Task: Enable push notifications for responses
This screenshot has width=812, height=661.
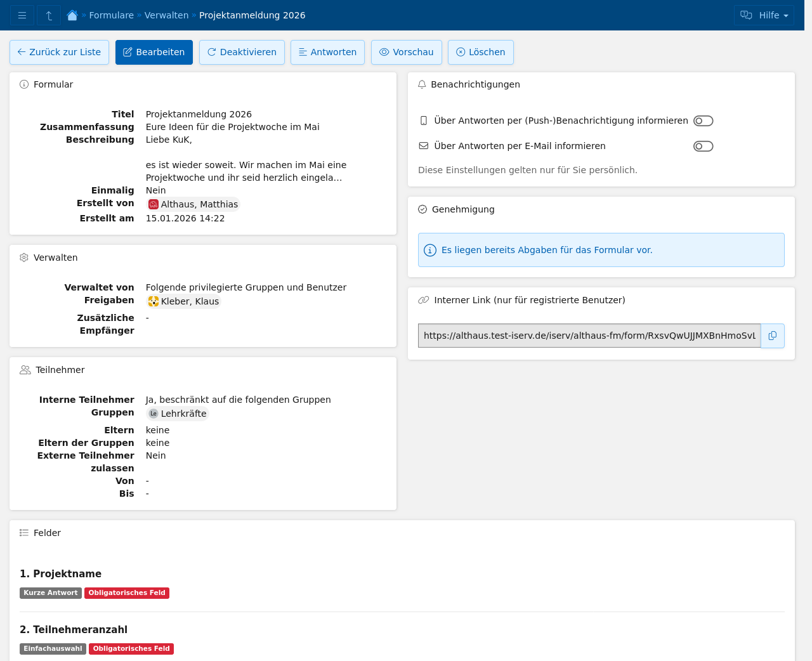Action: click(703, 121)
